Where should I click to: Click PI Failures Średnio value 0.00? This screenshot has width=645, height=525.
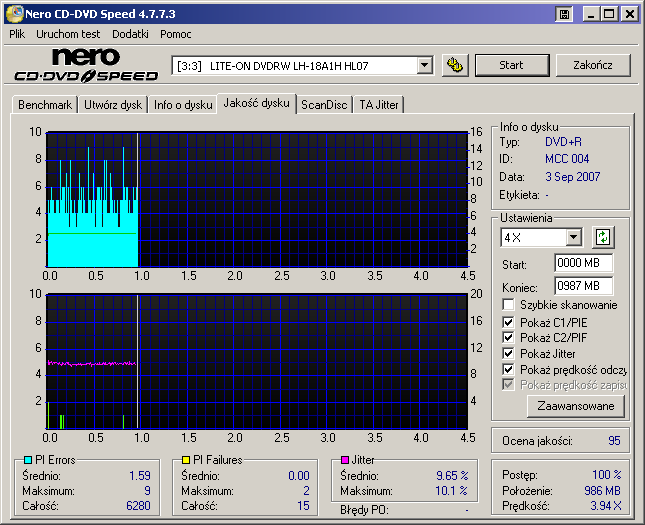[x=299, y=476]
